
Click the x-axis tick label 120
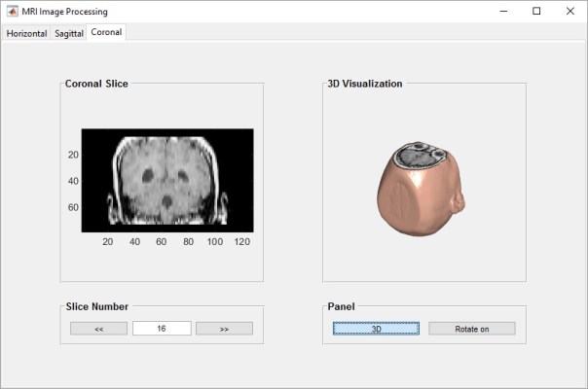241,242
